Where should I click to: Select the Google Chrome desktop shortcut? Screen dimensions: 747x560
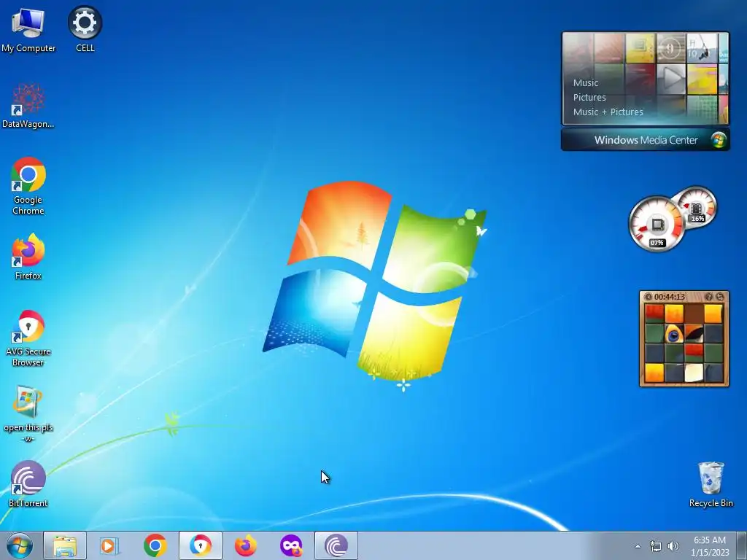[28, 186]
